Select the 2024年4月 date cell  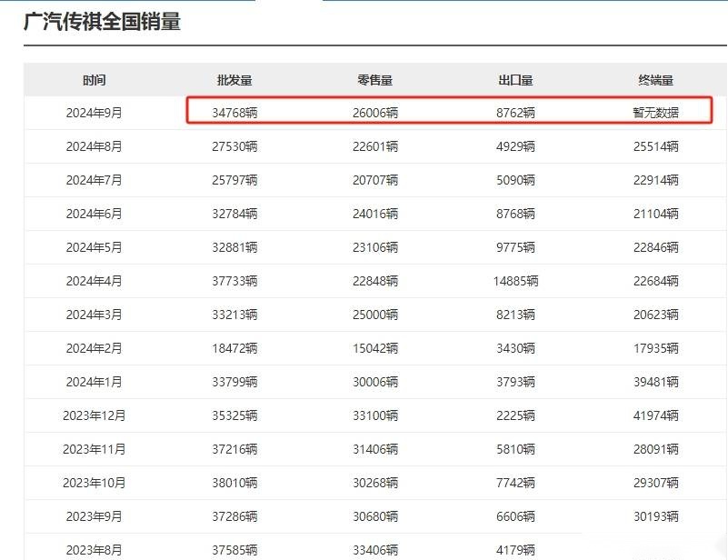tap(95, 282)
